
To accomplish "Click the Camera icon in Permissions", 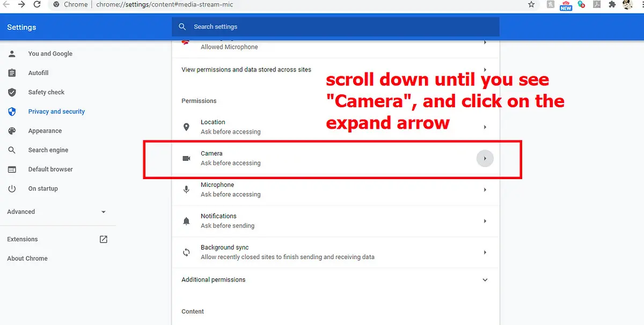I will click(186, 158).
